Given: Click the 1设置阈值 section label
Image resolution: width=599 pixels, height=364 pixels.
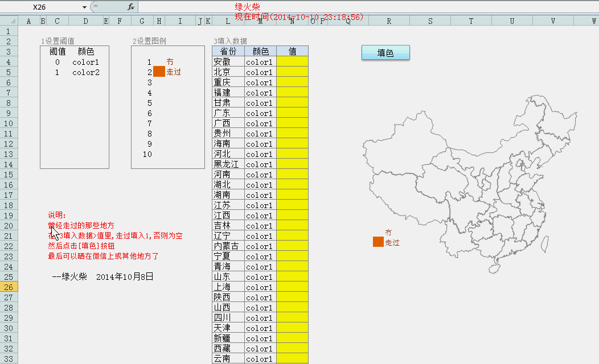Looking at the screenshot, I should (58, 41).
